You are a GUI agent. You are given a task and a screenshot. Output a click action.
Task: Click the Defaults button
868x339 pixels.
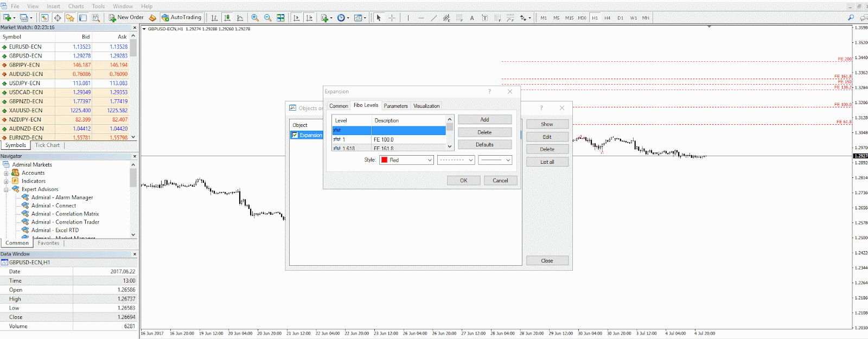pos(484,145)
